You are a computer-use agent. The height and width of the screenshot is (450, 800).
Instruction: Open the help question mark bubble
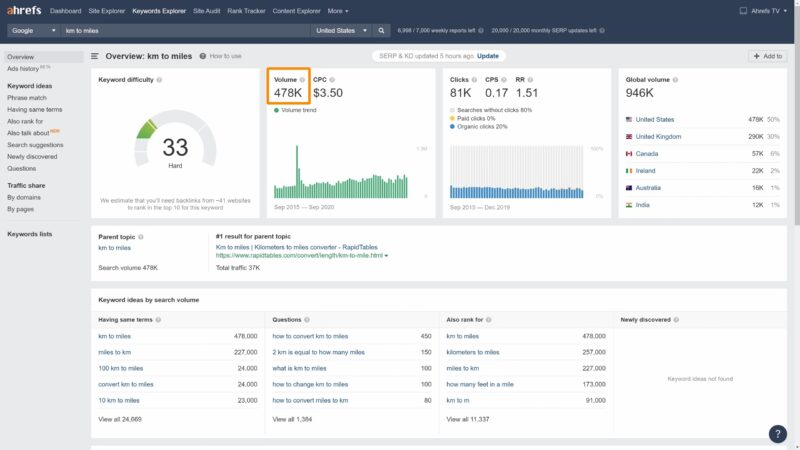coord(777,433)
